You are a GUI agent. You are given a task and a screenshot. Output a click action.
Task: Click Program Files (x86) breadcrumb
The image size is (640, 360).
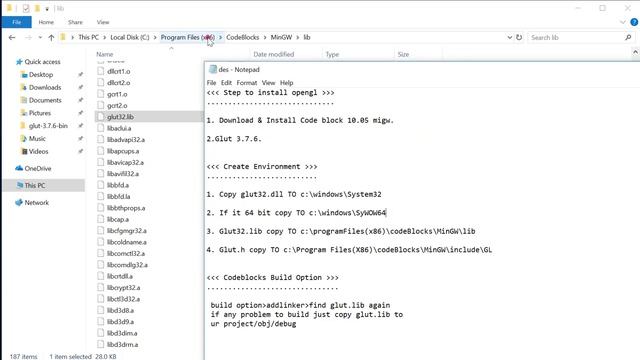coord(188,37)
